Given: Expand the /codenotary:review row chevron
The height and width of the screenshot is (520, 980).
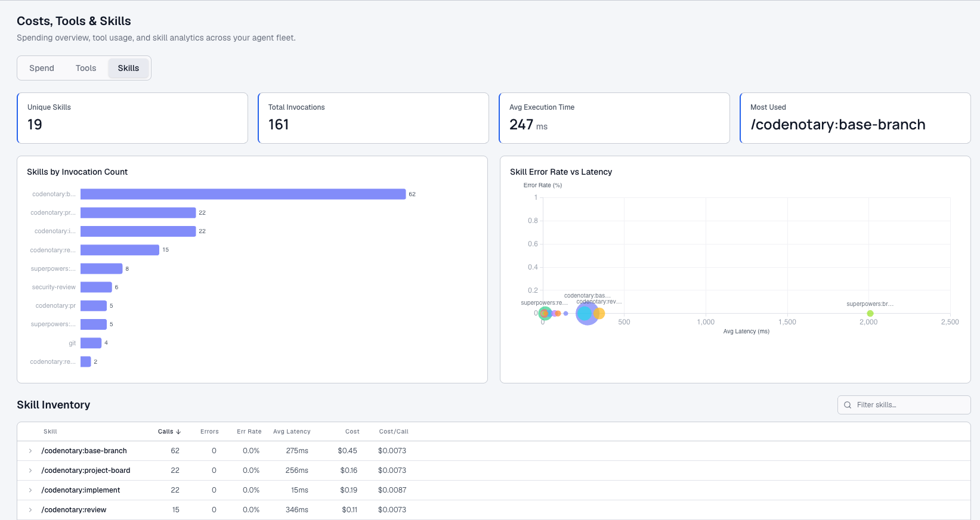Looking at the screenshot, I should [x=30, y=510].
